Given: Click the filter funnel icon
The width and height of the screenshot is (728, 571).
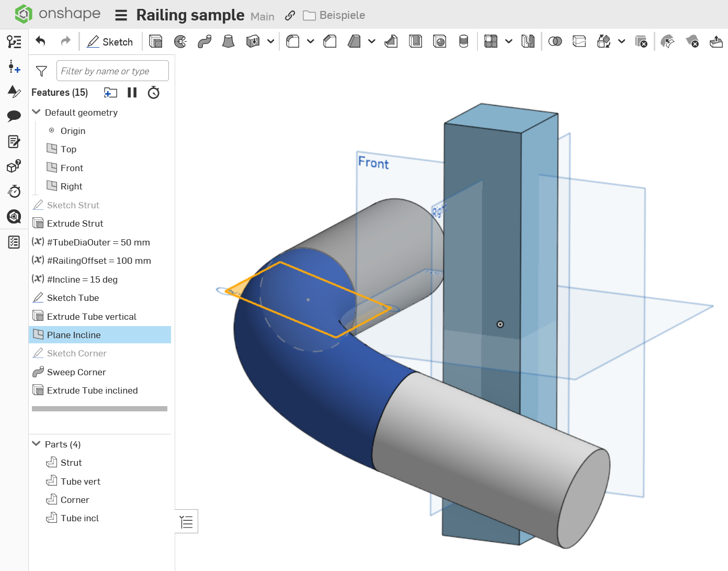Looking at the screenshot, I should [41, 71].
